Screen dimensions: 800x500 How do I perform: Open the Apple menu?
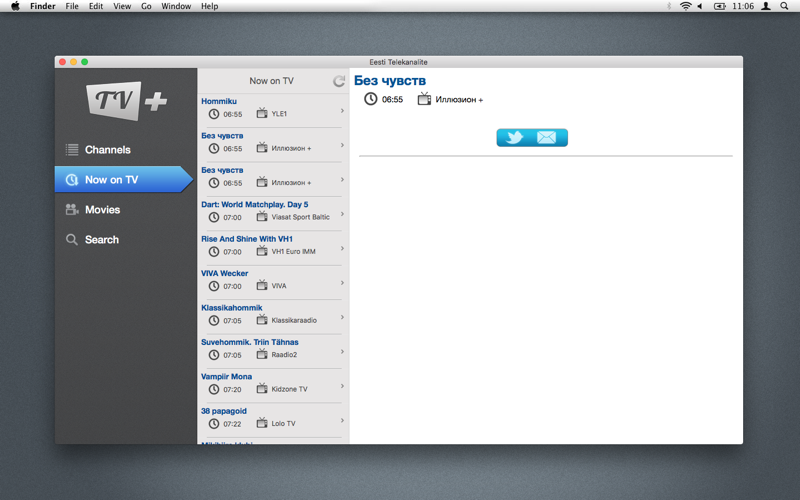click(15, 6)
